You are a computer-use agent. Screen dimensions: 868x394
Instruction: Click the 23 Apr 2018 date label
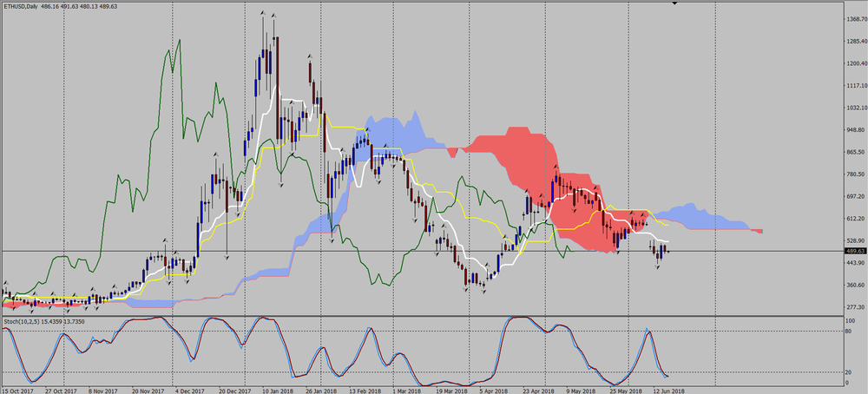[x=539, y=391]
